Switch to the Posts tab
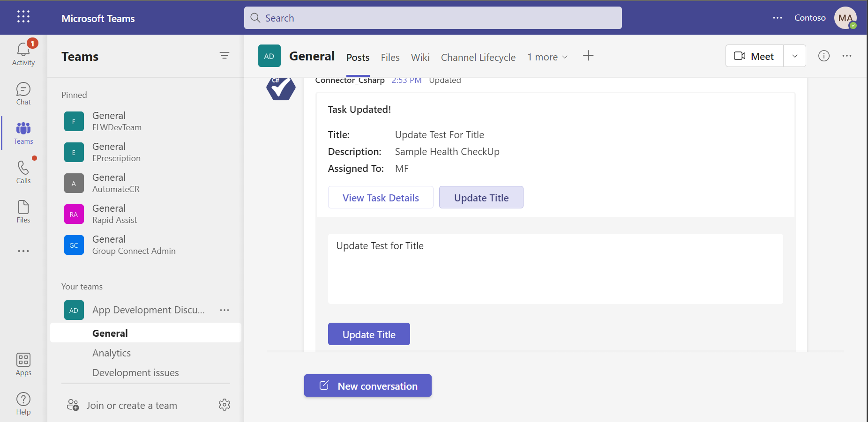This screenshot has height=422, width=868. (x=358, y=57)
